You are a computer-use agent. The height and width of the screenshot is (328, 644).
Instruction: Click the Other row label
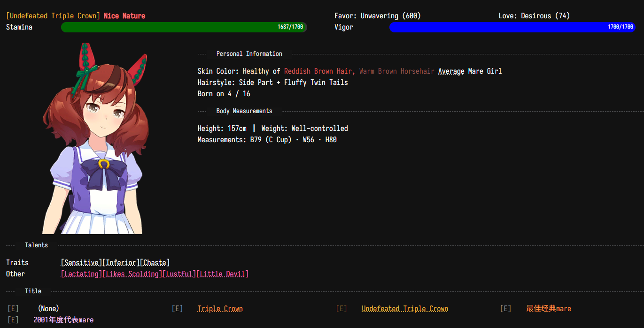(16, 274)
